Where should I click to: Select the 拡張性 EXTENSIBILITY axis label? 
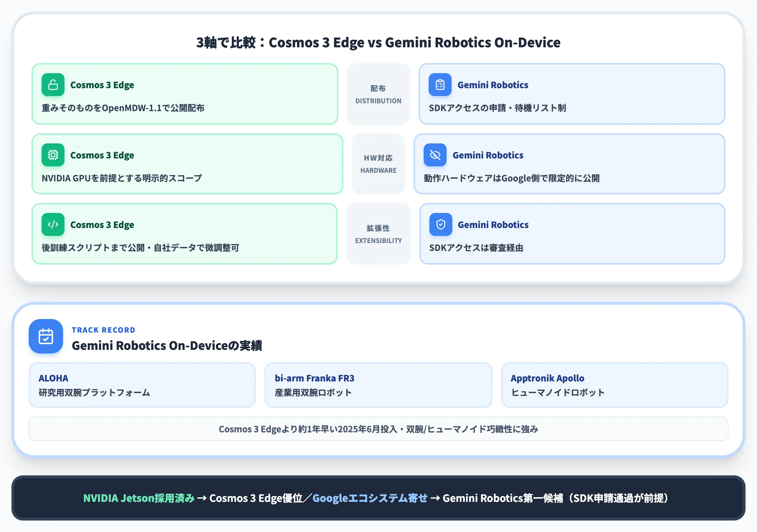[378, 234]
